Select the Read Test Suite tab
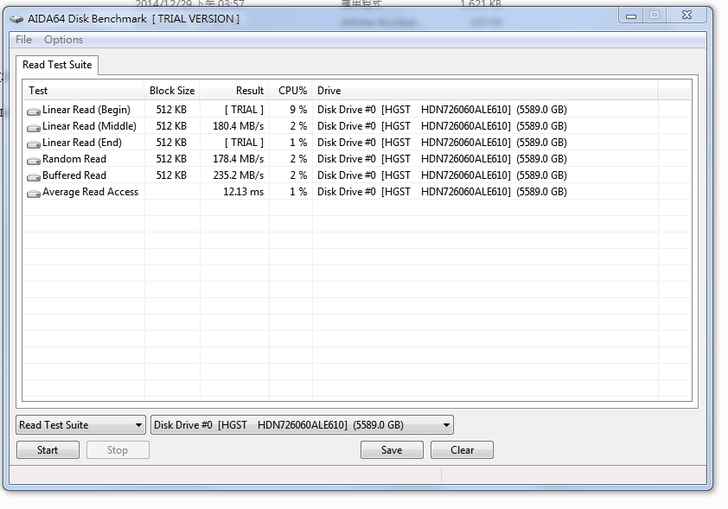The image size is (728, 509). (57, 65)
